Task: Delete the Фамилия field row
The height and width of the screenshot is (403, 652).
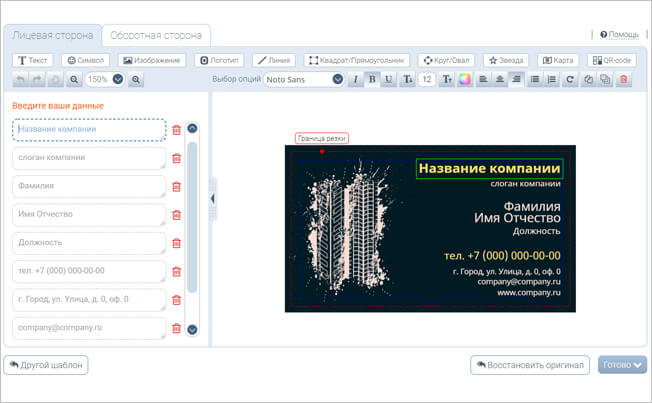Action: point(176,187)
